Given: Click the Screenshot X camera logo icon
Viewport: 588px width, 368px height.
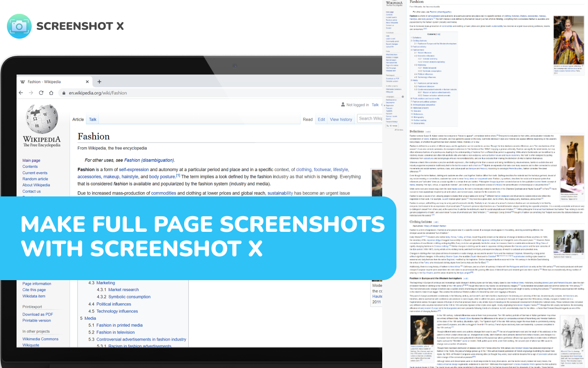Looking at the screenshot, I should coord(18,26).
